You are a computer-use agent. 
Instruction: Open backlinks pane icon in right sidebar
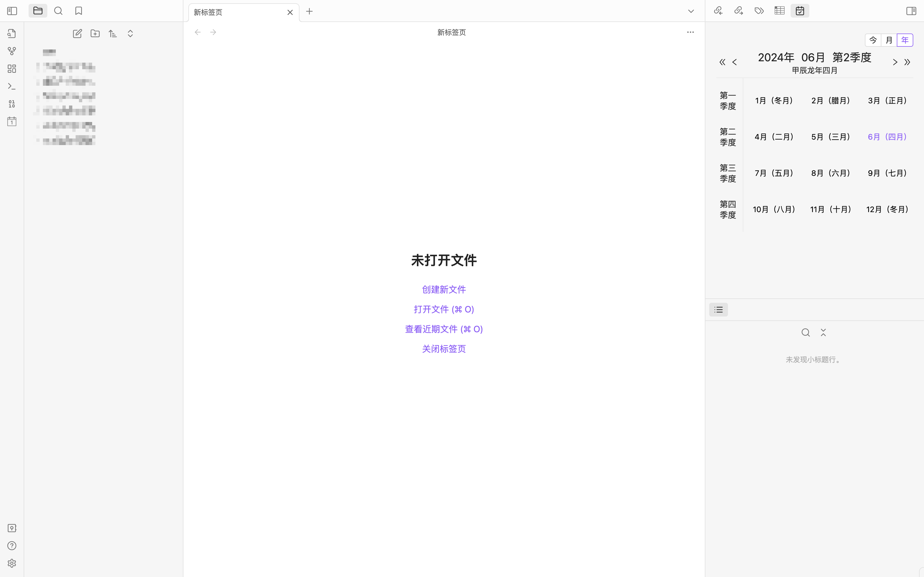[718, 11]
